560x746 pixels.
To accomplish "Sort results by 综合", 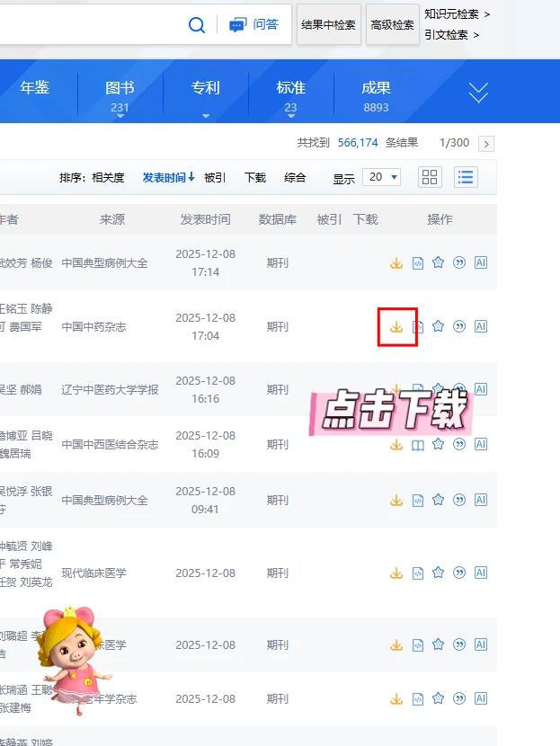I will 295,178.
